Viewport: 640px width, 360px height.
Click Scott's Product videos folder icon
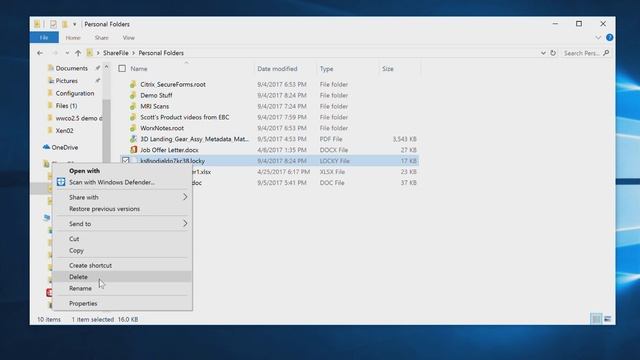[133, 117]
